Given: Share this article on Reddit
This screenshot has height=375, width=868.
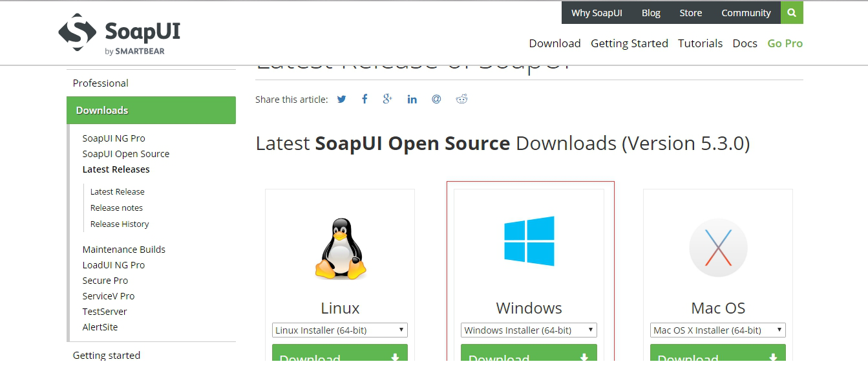Looking at the screenshot, I should coord(461,99).
